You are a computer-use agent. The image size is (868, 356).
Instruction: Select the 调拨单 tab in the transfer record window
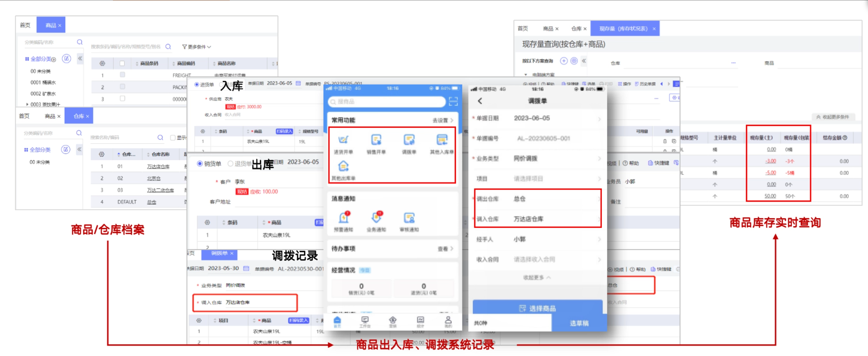(219, 253)
